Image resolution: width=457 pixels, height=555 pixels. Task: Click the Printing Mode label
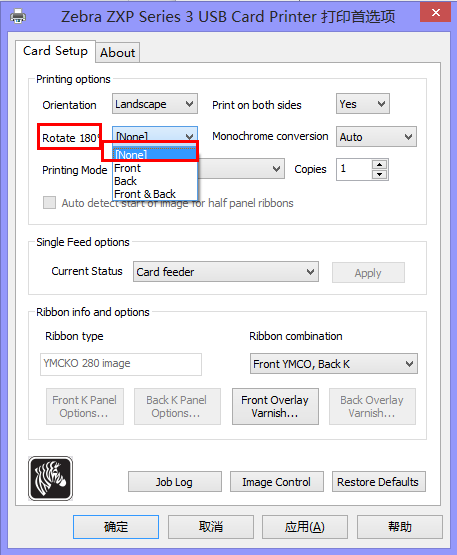tap(75, 170)
